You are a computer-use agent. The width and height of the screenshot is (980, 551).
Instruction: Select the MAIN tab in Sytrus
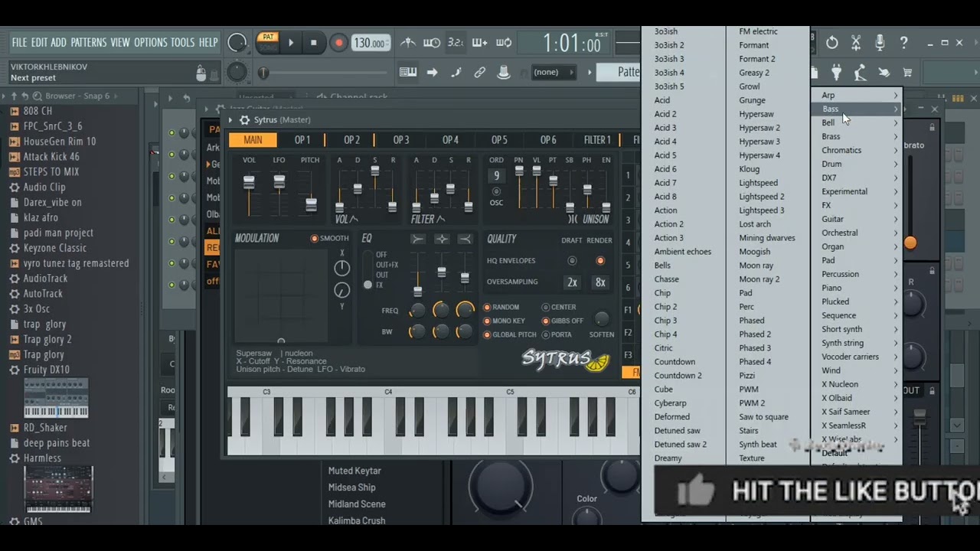[253, 140]
